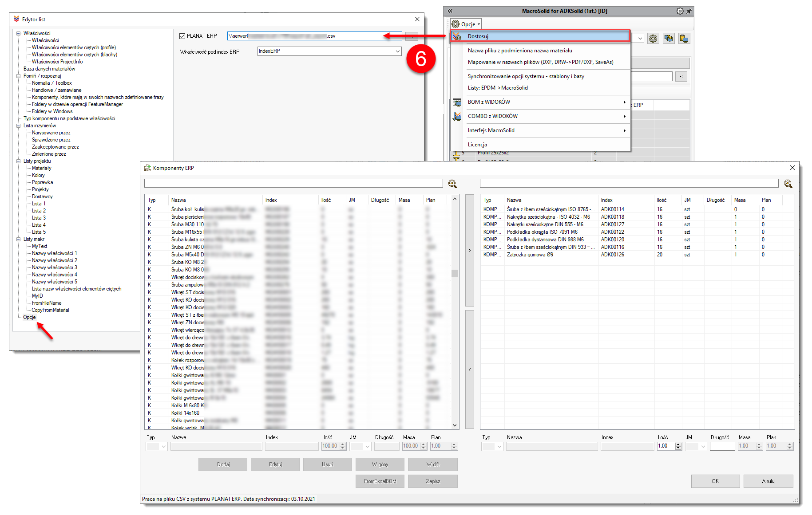Viewport: 812px width, 515px height.
Task: Toggle the PLANAT ERP checkbox
Action: pyautogui.click(x=182, y=36)
